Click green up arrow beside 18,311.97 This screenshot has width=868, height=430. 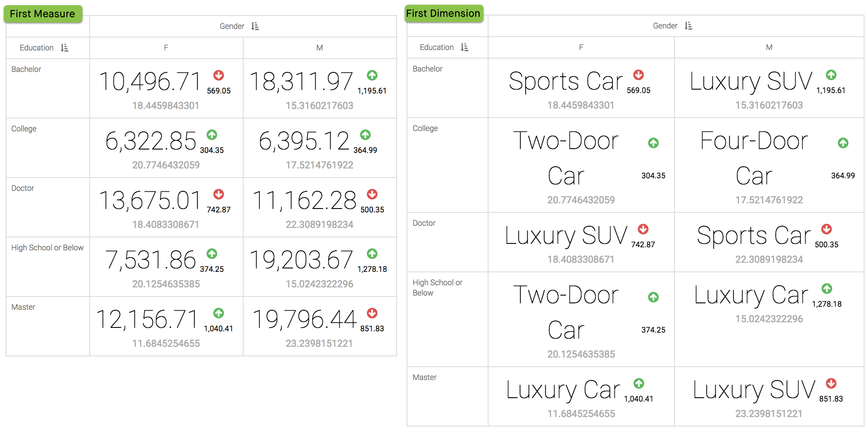pyautogui.click(x=372, y=75)
